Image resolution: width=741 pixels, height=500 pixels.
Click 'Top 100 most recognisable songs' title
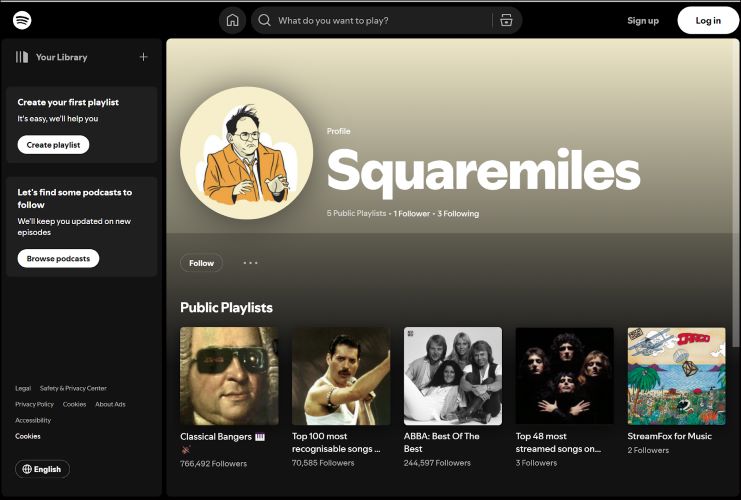pos(336,442)
